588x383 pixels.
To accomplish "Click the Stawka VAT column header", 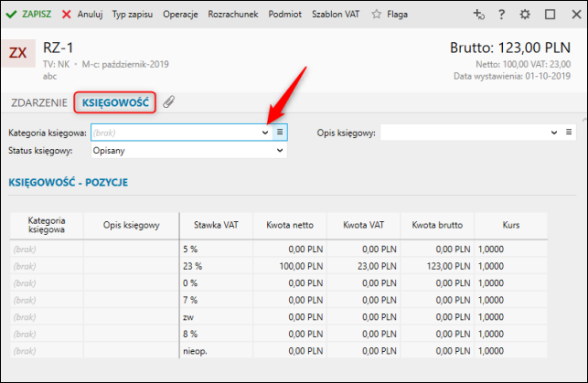I will click(216, 225).
